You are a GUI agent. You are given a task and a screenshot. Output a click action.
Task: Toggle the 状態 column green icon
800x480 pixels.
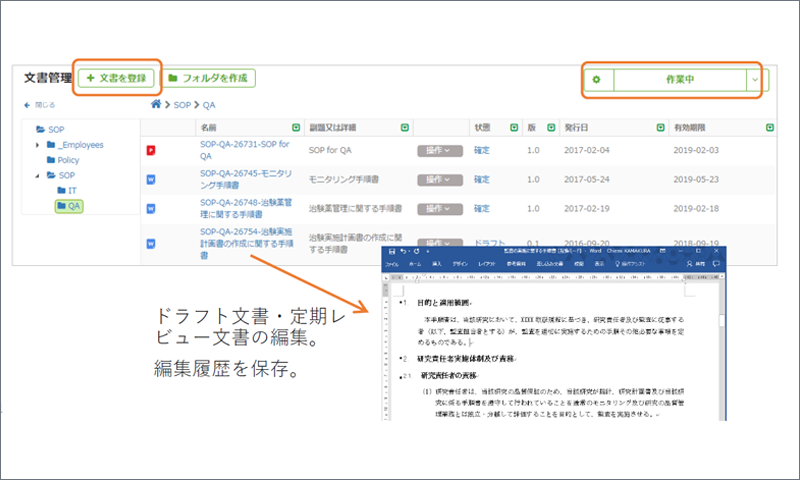click(514, 128)
